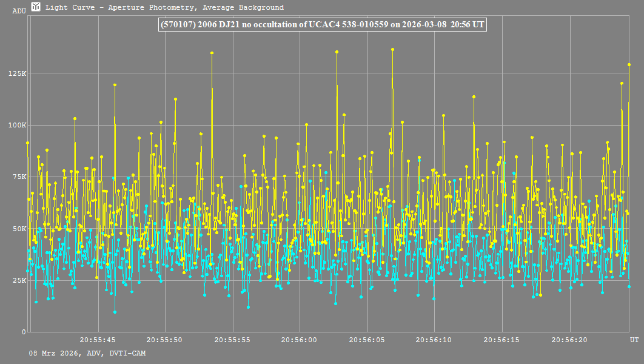Click the 0 value on the y-axis
This screenshot has width=644, height=364.
click(x=24, y=332)
